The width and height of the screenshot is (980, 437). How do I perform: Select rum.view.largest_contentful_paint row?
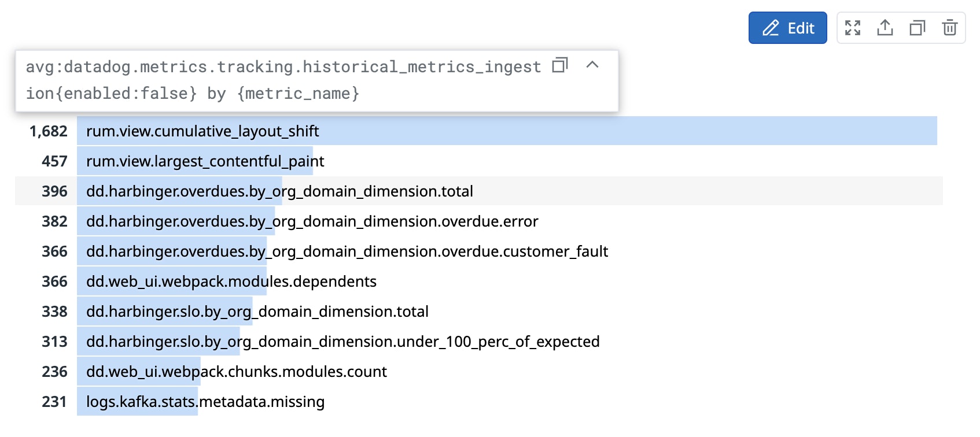pyautogui.click(x=205, y=161)
